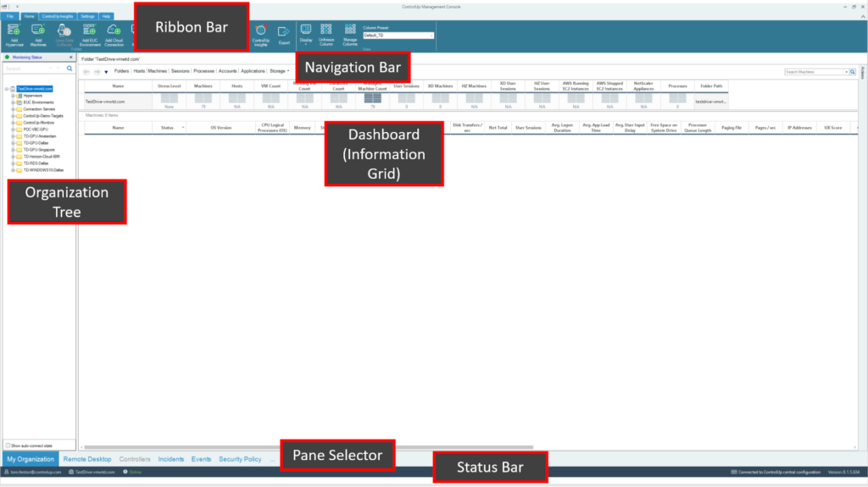The image size is (868, 487).
Task: Open the Help ribbon tab
Action: pyautogui.click(x=106, y=17)
